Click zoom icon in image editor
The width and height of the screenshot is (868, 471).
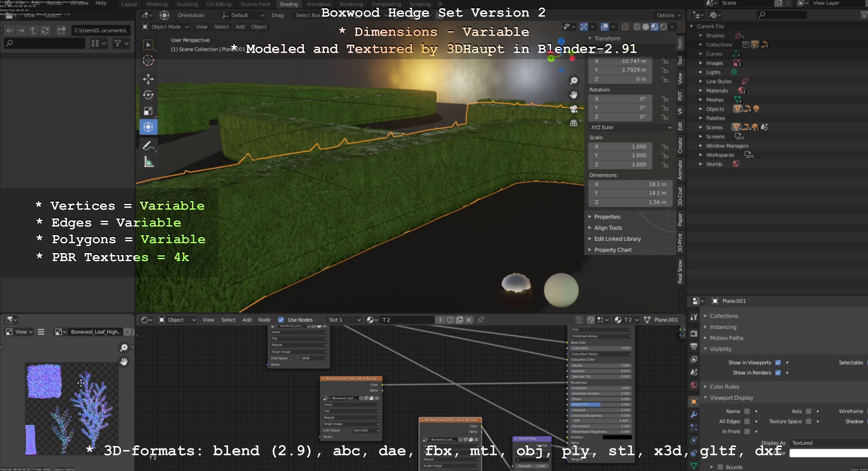click(x=124, y=347)
